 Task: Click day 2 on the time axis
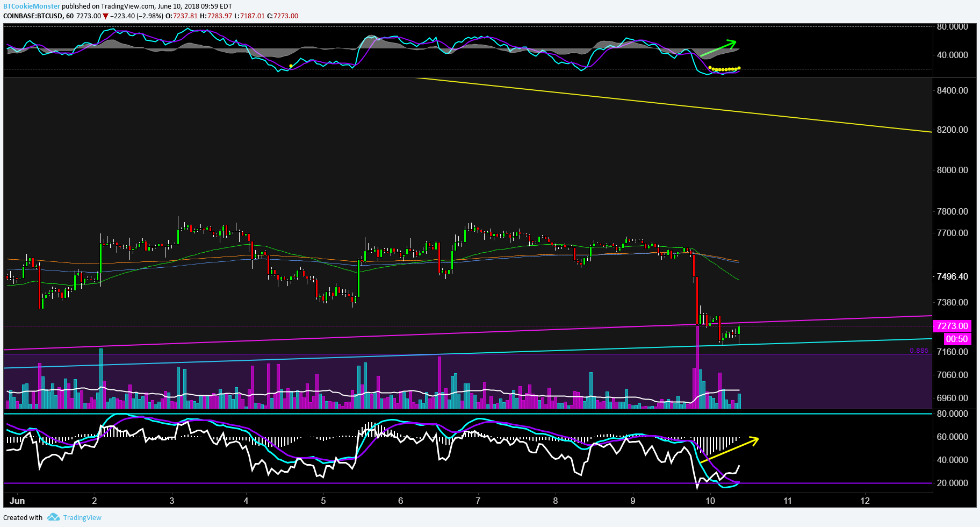coord(95,501)
